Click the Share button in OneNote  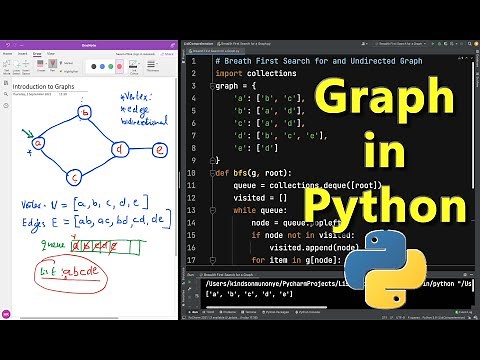[168, 54]
